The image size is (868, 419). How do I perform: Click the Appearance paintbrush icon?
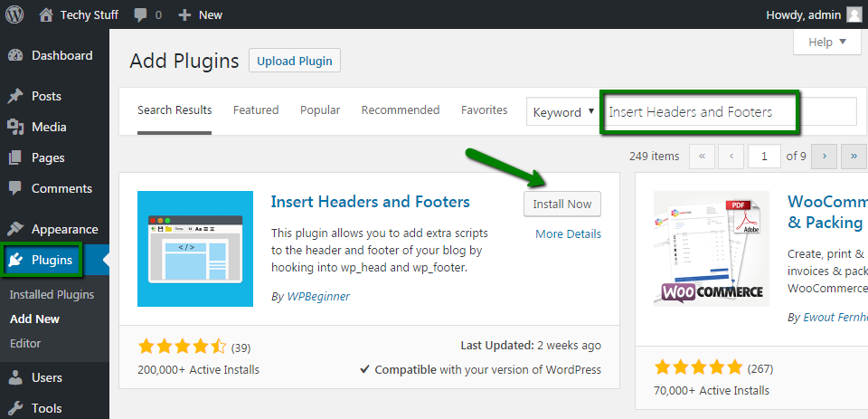pos(15,229)
